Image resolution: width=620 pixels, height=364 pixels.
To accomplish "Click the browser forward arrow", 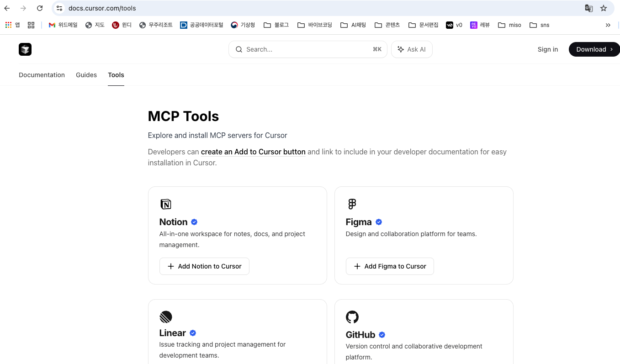I will point(23,8).
